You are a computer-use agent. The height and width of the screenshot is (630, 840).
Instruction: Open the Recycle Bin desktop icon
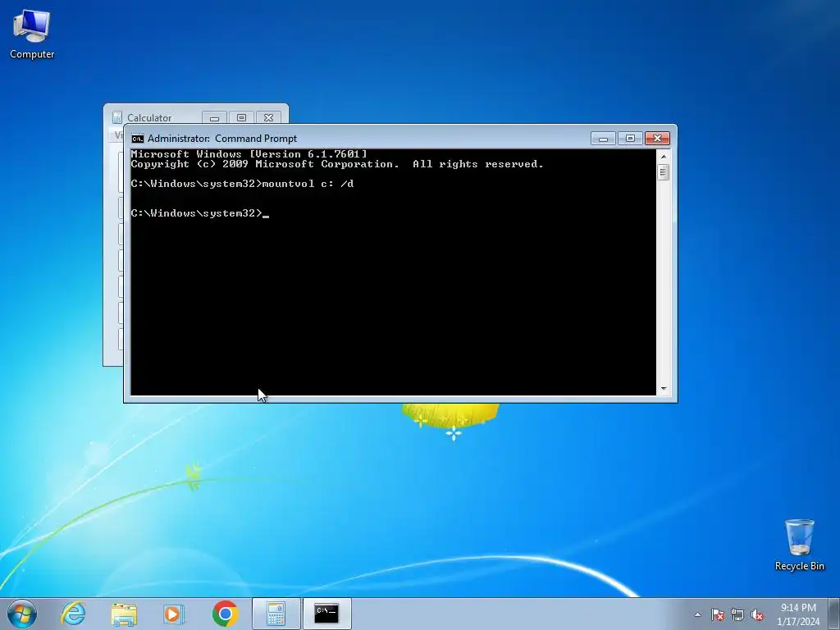(x=799, y=545)
